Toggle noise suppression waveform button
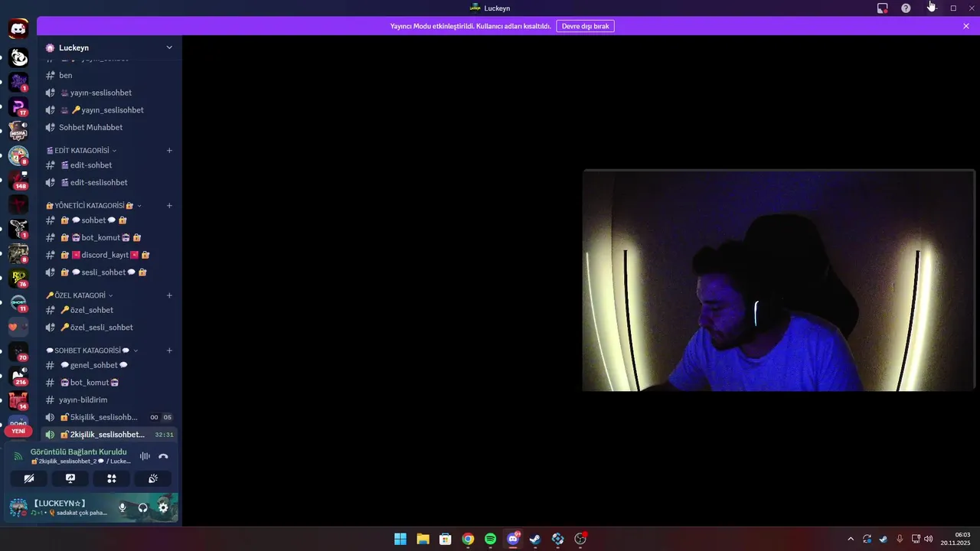 point(145,456)
